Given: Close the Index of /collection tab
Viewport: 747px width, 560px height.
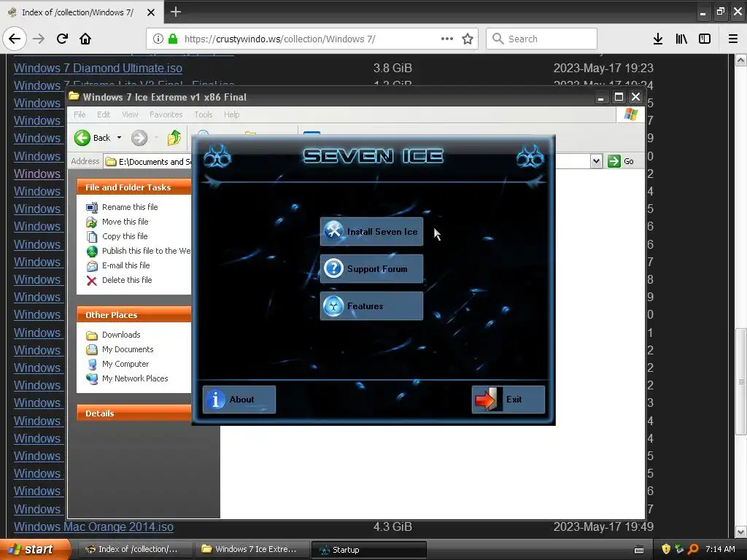Looking at the screenshot, I should pos(151,12).
